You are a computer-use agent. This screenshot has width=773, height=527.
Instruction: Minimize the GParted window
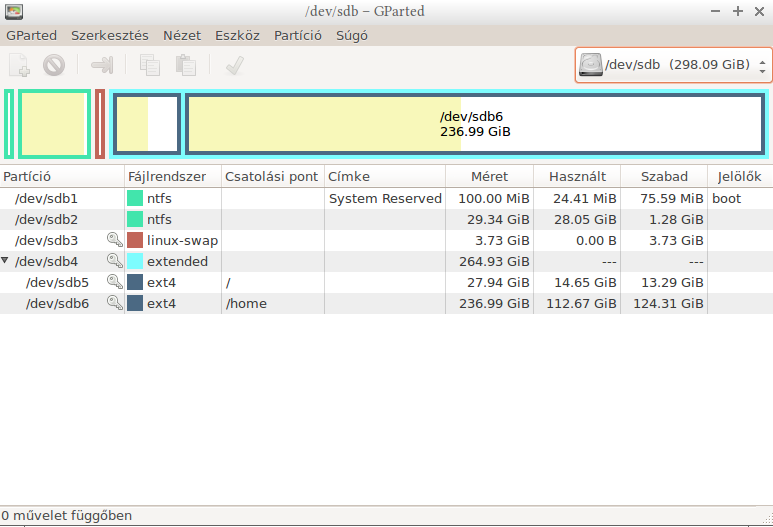point(715,11)
